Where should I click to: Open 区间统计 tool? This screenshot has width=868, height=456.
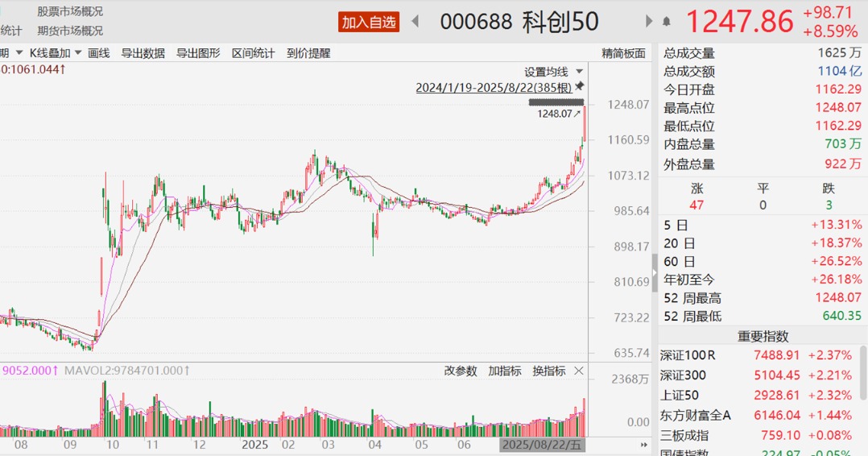tap(253, 53)
